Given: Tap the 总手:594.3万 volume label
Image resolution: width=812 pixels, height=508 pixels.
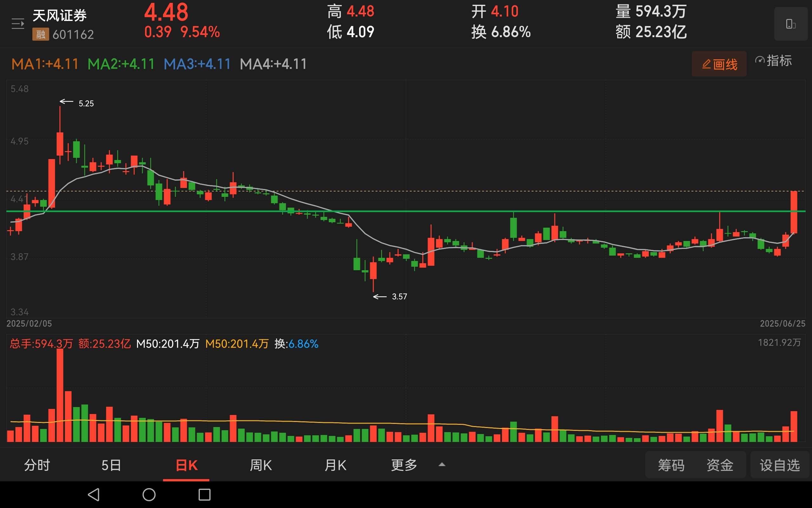Looking at the screenshot, I should pos(41,344).
